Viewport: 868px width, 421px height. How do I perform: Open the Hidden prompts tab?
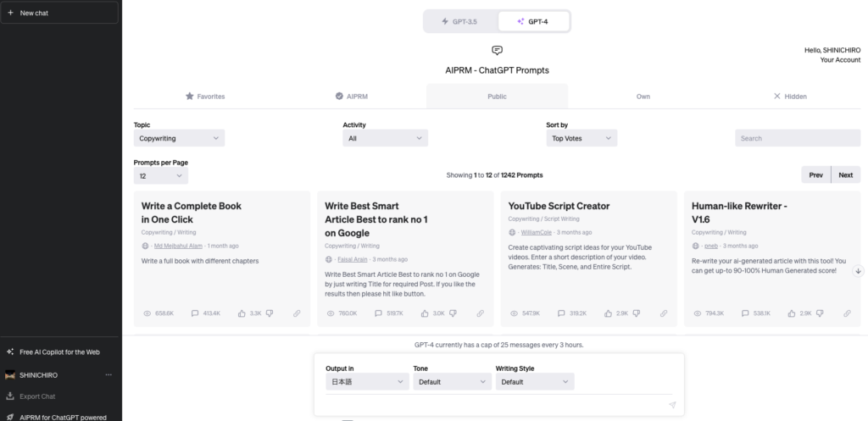(x=790, y=97)
